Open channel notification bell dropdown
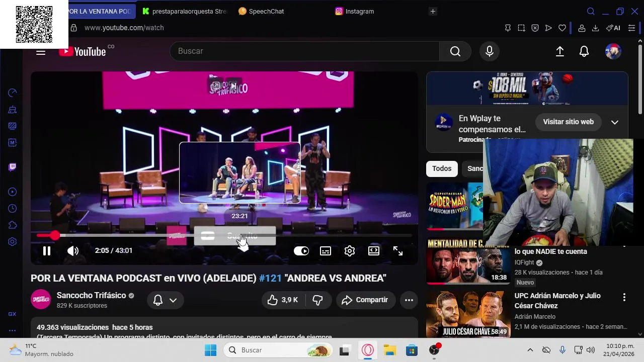Screen dimensions: 644x362 coord(165,300)
